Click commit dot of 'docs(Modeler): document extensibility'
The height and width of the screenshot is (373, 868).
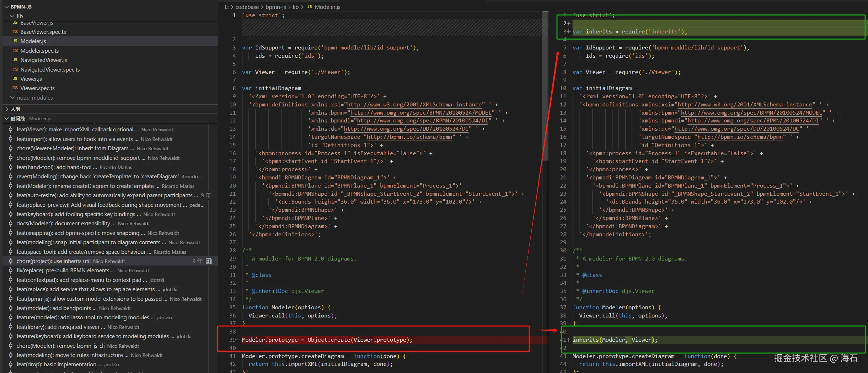pos(11,224)
